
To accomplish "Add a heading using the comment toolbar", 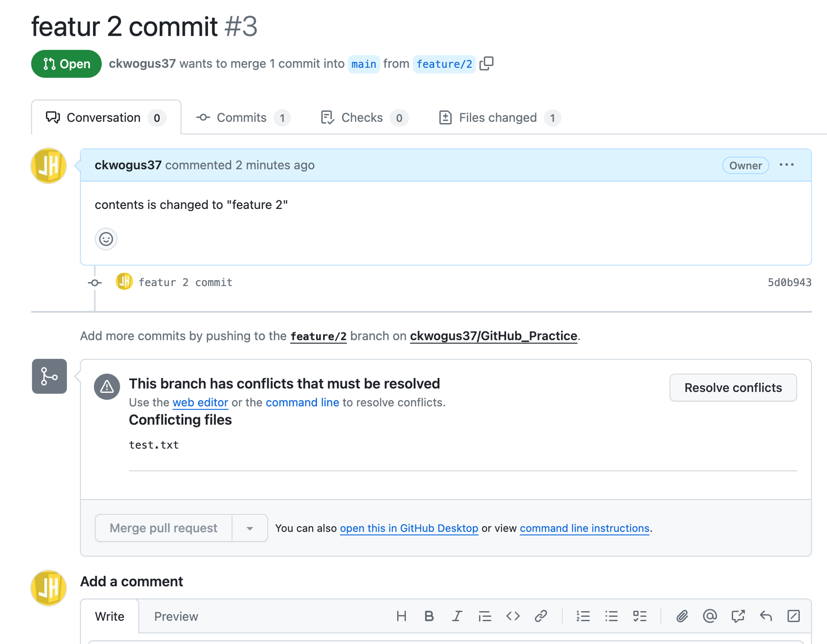I will pyautogui.click(x=401, y=616).
